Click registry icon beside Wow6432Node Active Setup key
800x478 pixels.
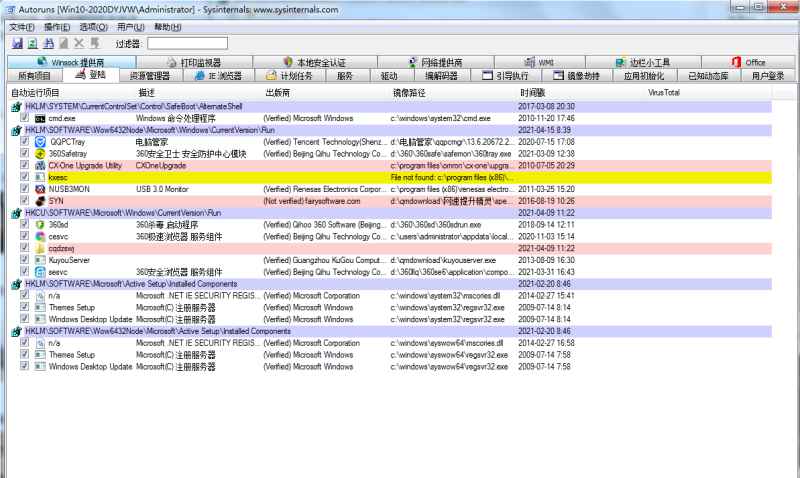pos(16,332)
